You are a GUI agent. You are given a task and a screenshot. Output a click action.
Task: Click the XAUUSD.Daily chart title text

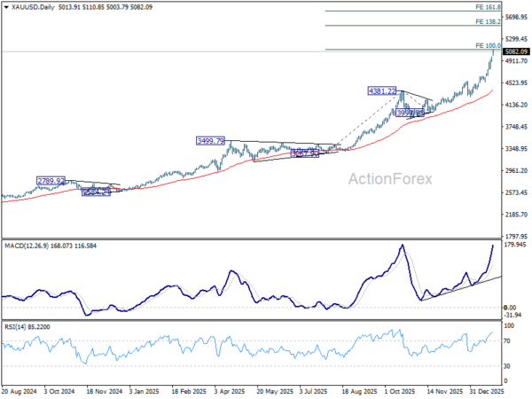33,7
